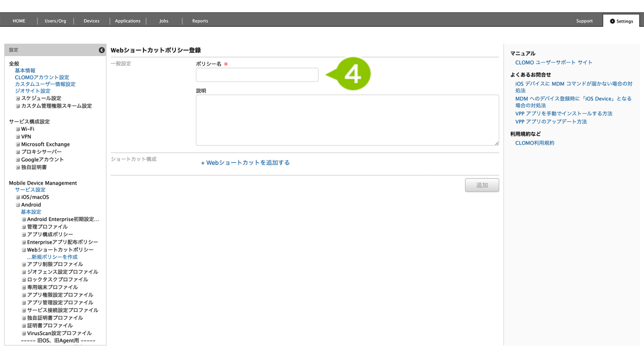
Task: Open …新規ポリシーを作成 link
Action: 52,257
